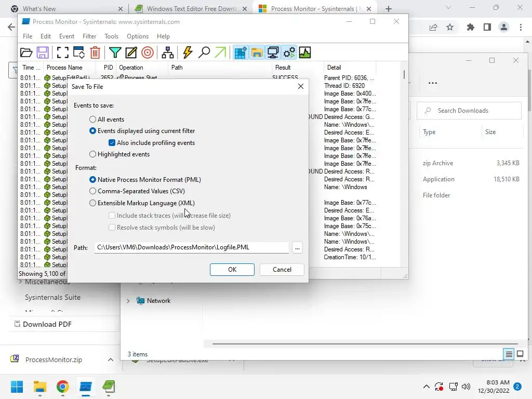Viewport: 532px width, 399px height.
Task: Clear events with the trash can icon
Action: tap(95, 52)
